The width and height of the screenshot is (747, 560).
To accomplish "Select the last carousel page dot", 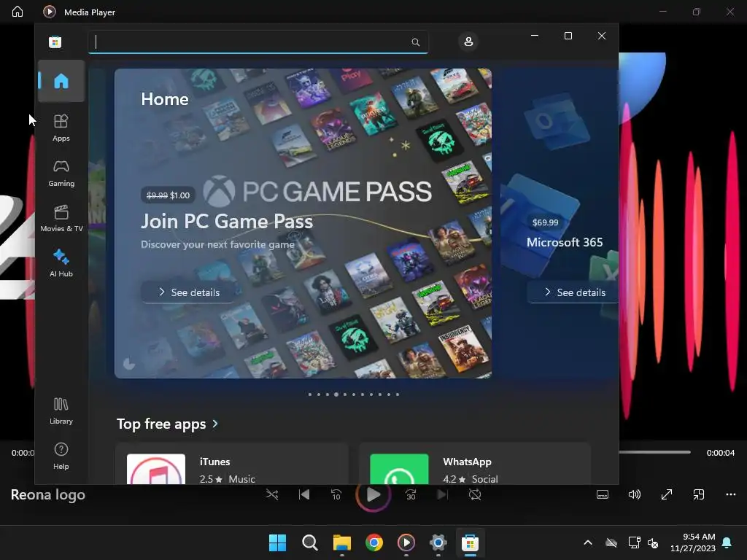I will (398, 394).
